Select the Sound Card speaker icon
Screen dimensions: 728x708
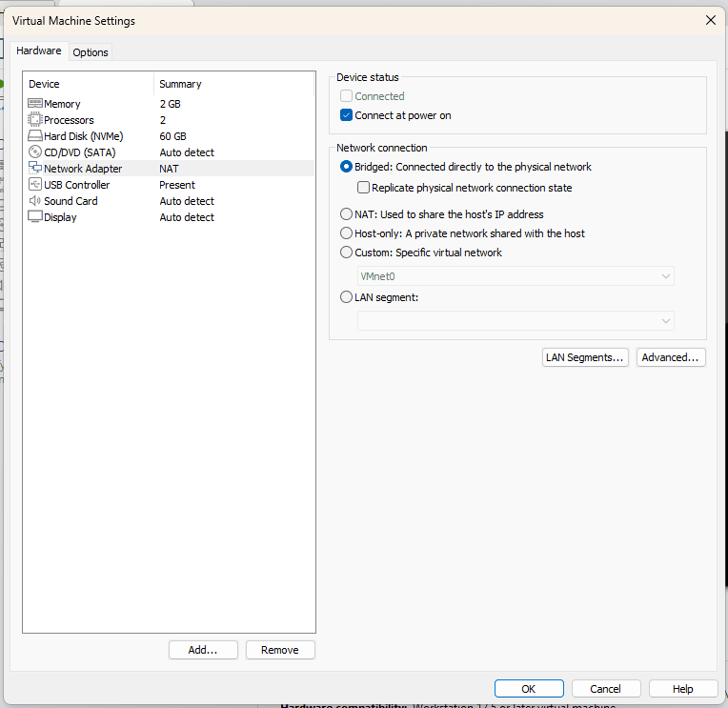pyautogui.click(x=35, y=201)
